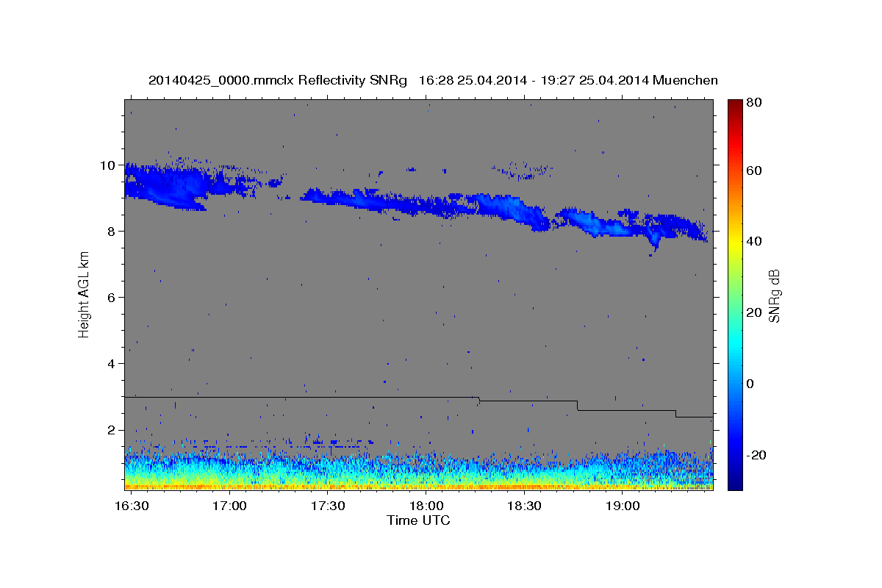
Task: Click the colorbar value 80
Action: tap(754, 102)
